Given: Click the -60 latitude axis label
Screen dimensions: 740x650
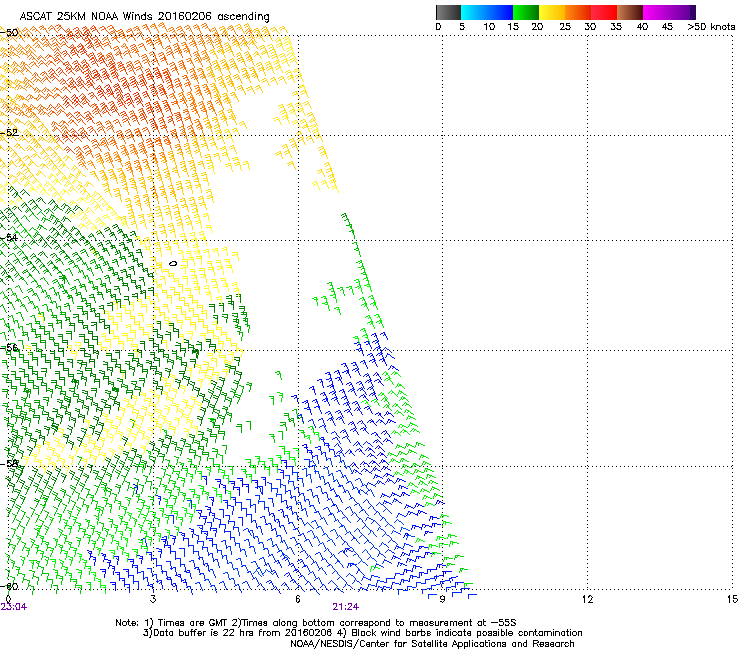Looking at the screenshot, I should tap(9, 586).
